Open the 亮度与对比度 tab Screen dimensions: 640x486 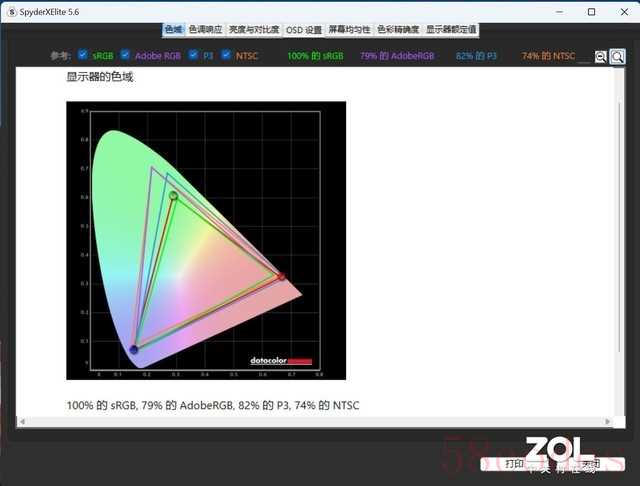pyautogui.click(x=254, y=29)
